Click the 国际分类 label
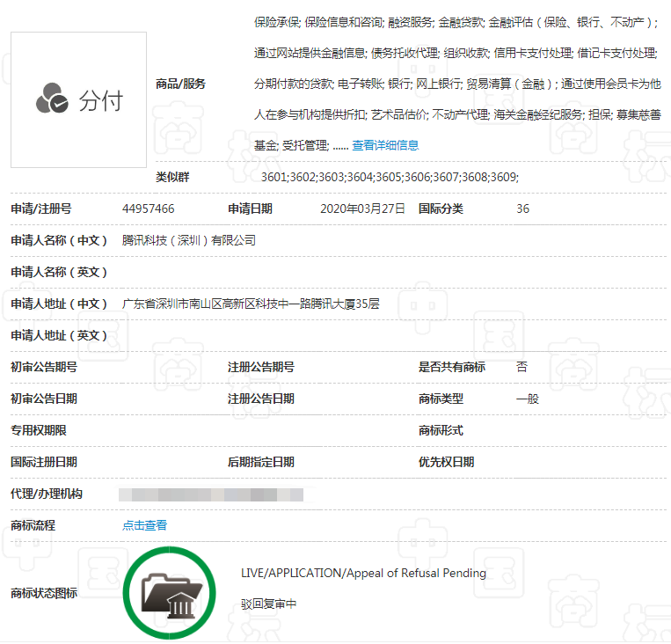 pos(441,209)
